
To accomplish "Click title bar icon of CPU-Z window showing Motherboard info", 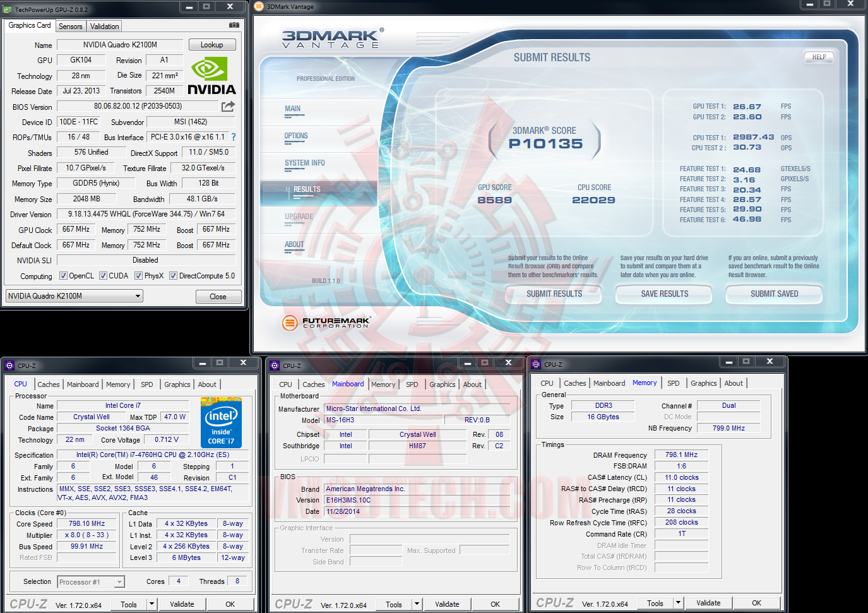I will (275, 366).
